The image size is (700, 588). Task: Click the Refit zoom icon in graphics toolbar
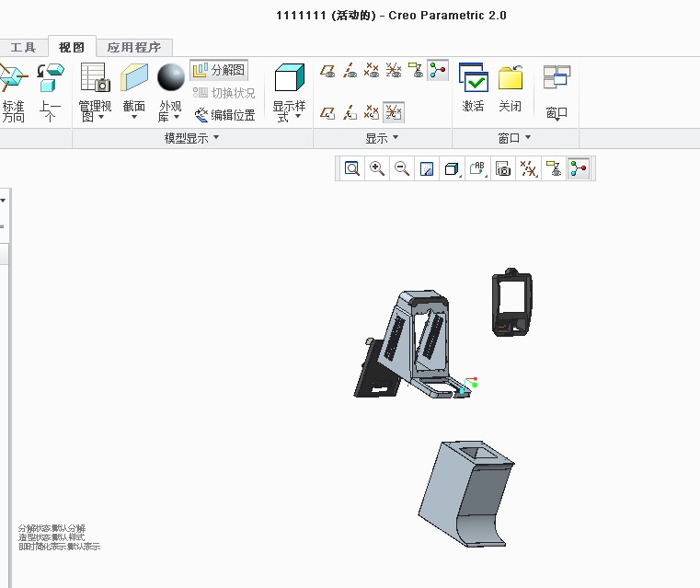(351, 168)
